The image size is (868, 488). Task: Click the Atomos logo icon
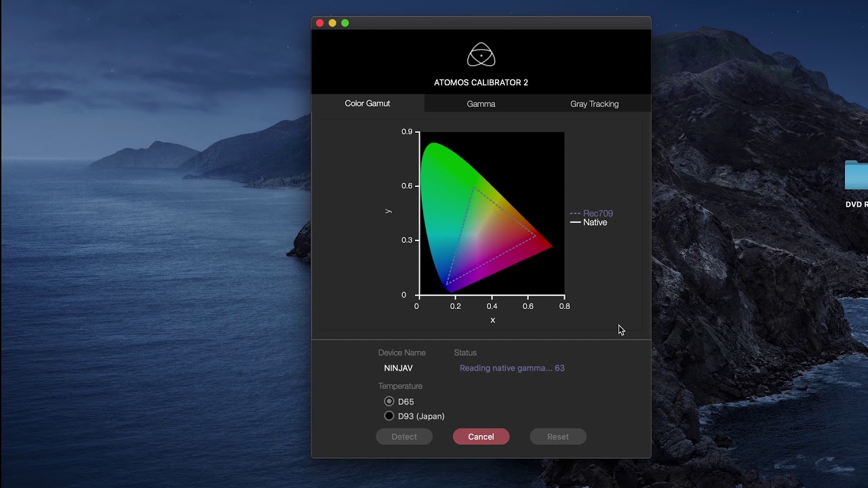coord(481,55)
